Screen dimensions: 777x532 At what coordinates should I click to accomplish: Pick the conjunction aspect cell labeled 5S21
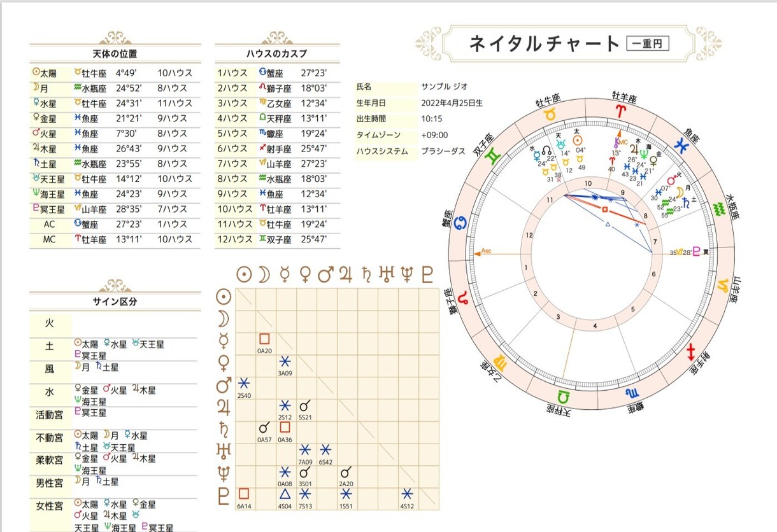[305, 409]
